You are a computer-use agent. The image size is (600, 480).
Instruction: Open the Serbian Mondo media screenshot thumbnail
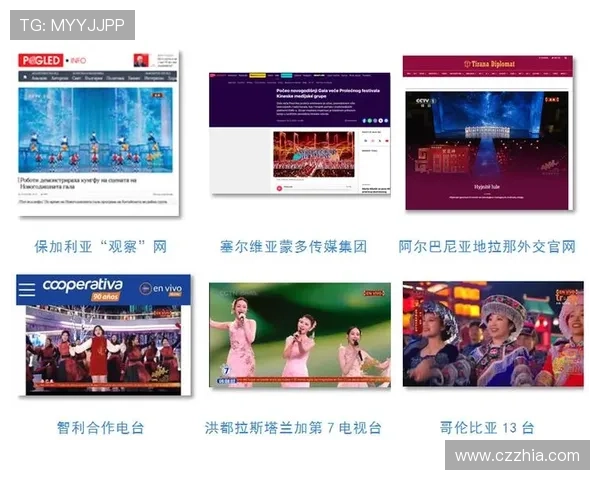click(300, 134)
